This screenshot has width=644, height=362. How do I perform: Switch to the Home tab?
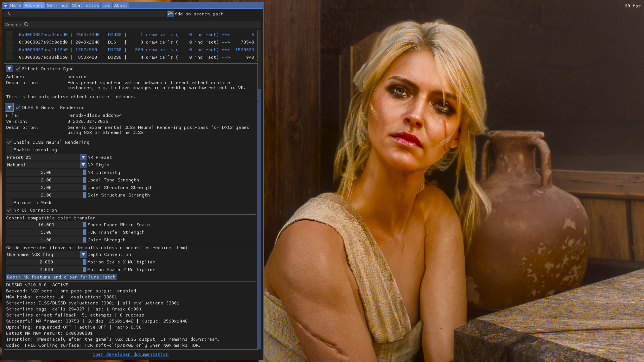click(15, 5)
